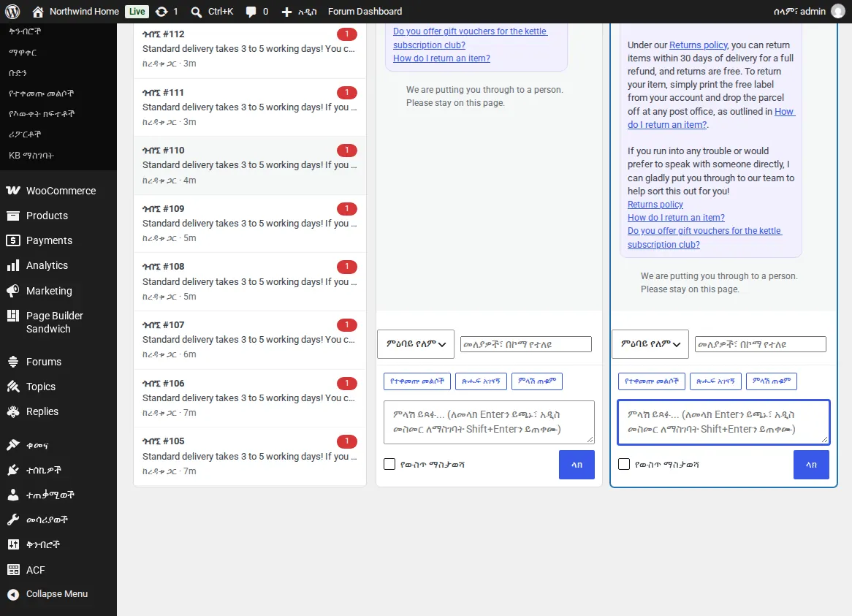
Task: Click the WooCommerce icon in the sidebar
Action: tap(13, 191)
